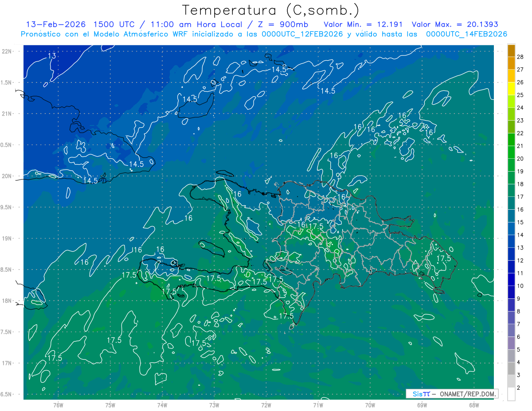Image resolution: width=532 pixels, height=411 pixels.
Task: Click the "72W" longitude label
Action: pos(266,405)
